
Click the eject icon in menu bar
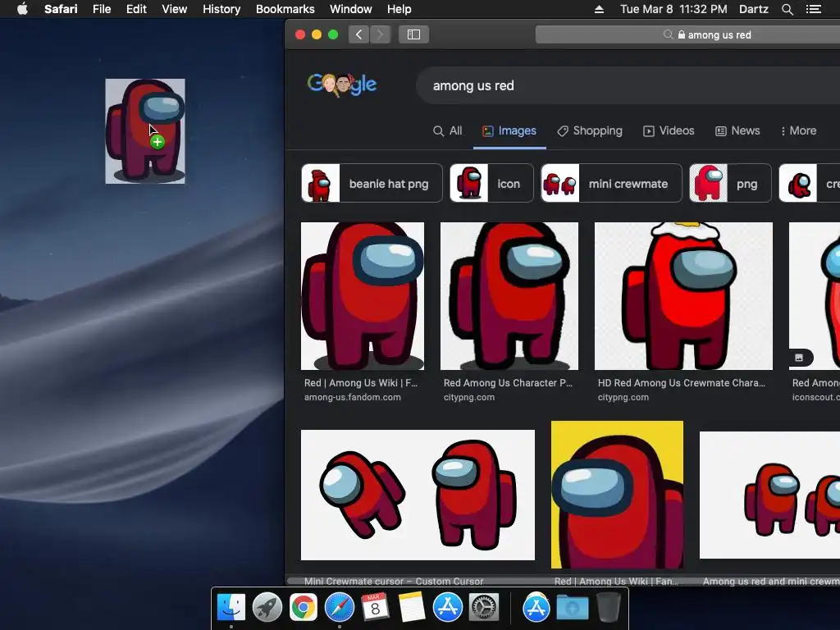click(599, 9)
